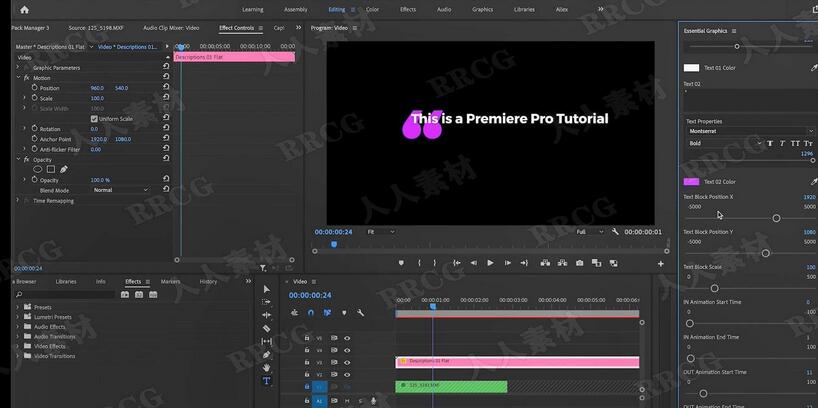Viewport: 818px width, 408px height.
Task: Open Program monitor button editor plus
Action: coord(660,264)
